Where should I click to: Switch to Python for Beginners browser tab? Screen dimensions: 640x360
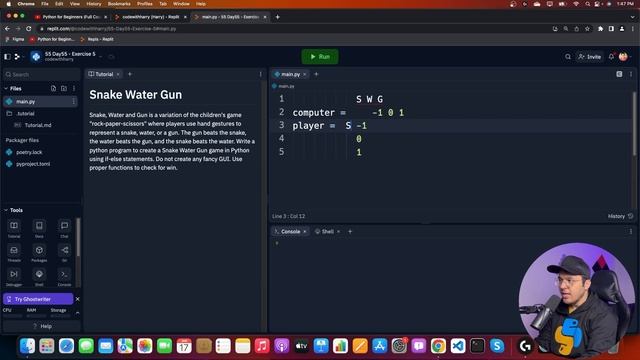point(71,17)
